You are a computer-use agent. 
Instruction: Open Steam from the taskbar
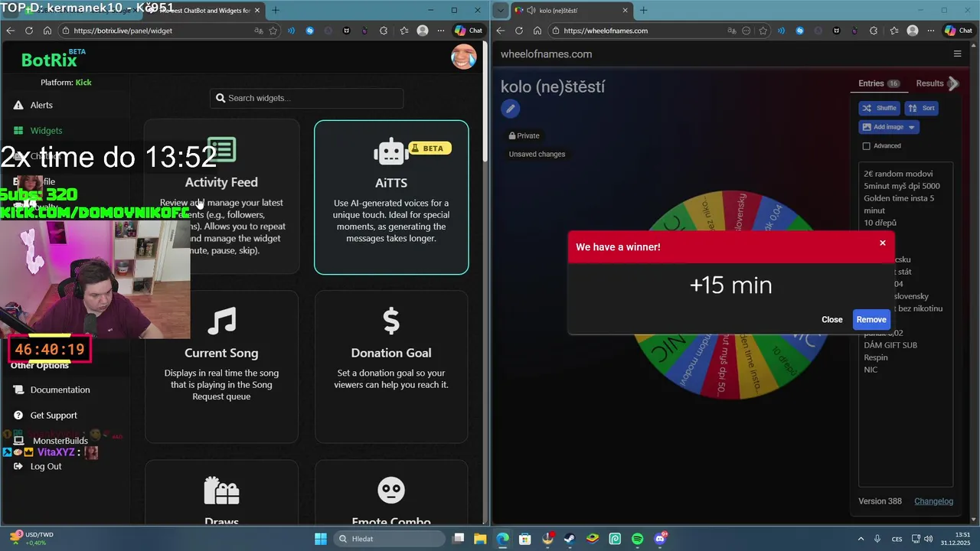coord(570,539)
